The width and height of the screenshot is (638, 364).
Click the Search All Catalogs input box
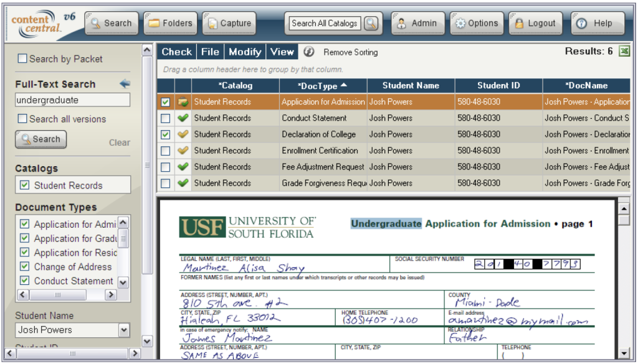[325, 23]
